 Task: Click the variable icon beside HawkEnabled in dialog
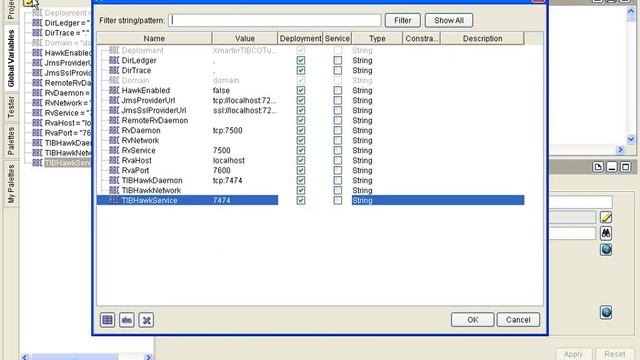tap(114, 90)
